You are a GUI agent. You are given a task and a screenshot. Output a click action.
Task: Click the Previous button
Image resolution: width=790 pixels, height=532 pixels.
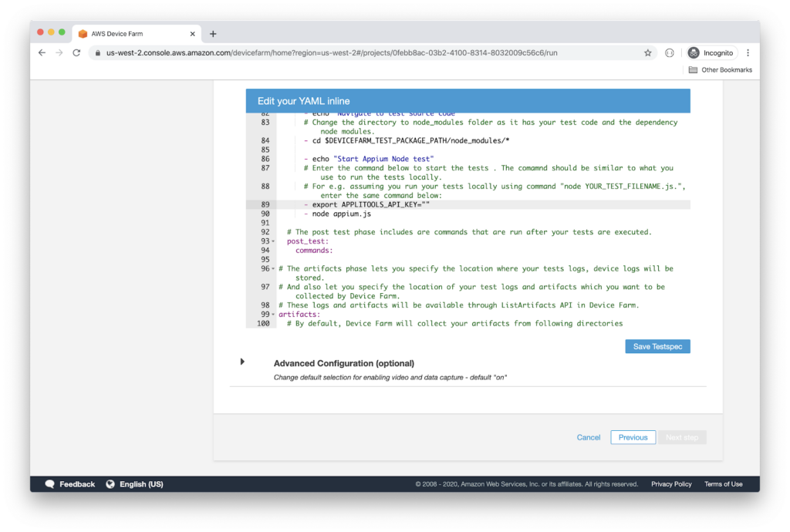[x=633, y=437]
